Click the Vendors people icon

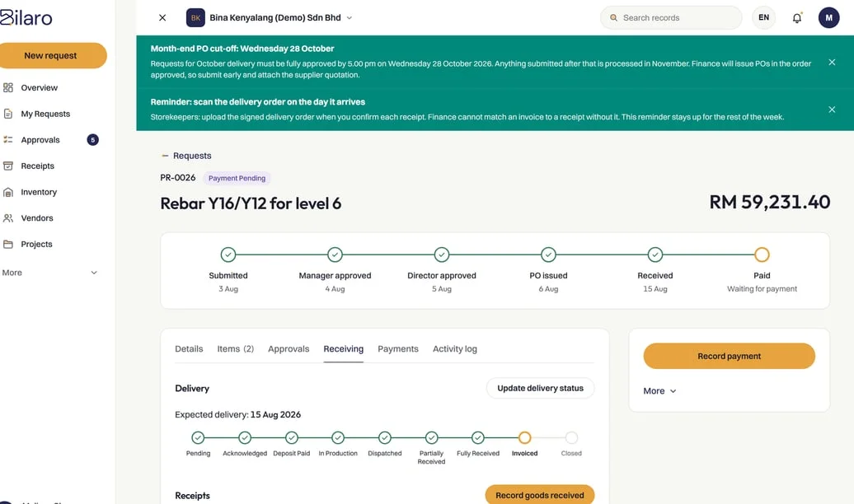8,218
